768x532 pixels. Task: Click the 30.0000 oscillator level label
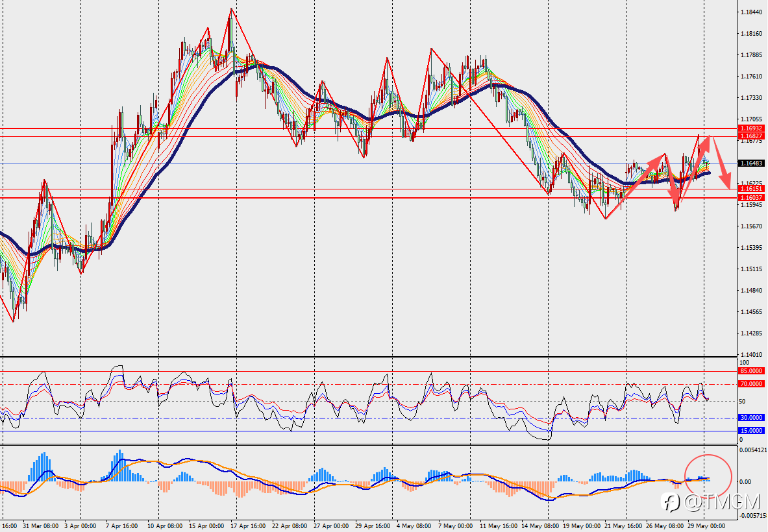751,417
